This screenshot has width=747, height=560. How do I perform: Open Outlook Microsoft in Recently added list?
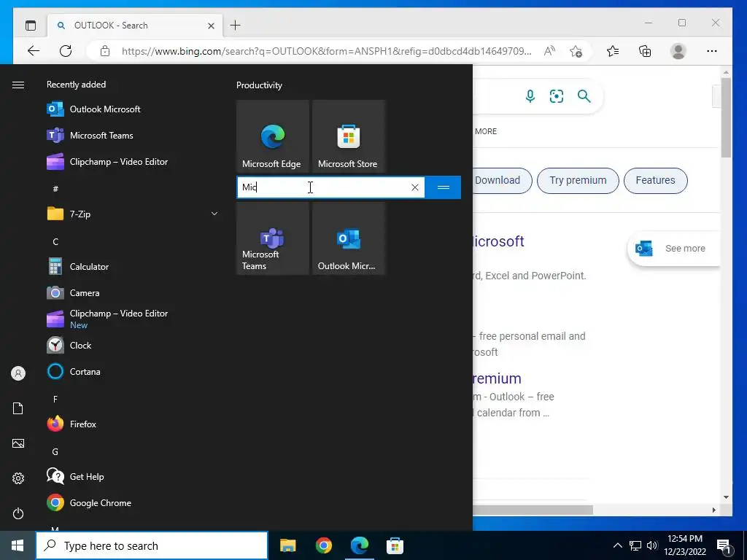[x=133, y=109]
